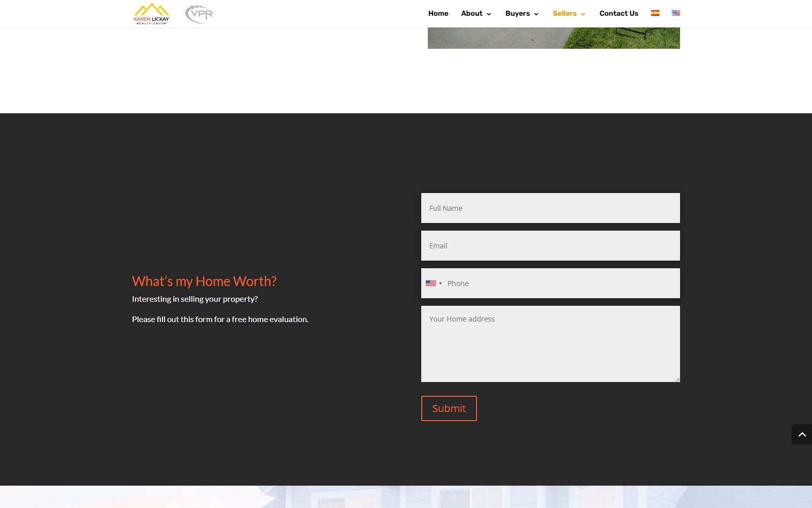The height and width of the screenshot is (508, 812).
Task: Click into the Email field
Action: [551, 245]
